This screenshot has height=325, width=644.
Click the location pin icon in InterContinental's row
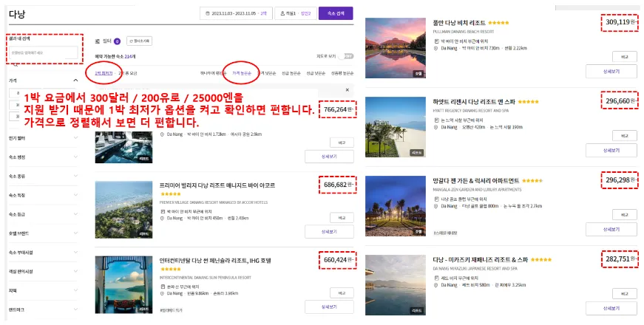[163, 293]
